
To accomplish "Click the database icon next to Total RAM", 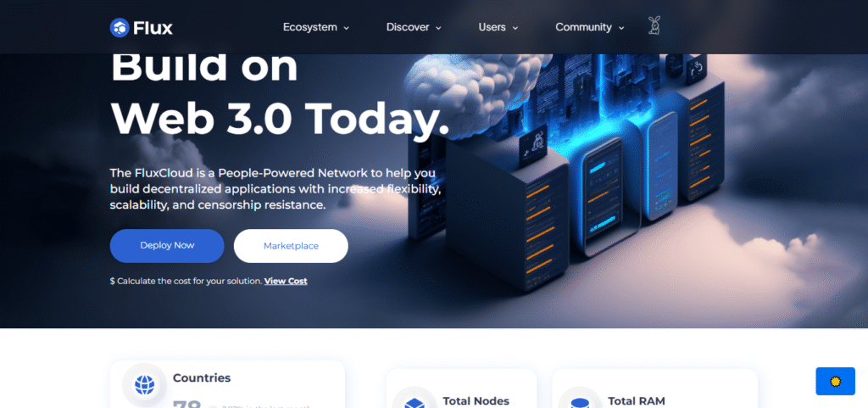I will [x=580, y=404].
